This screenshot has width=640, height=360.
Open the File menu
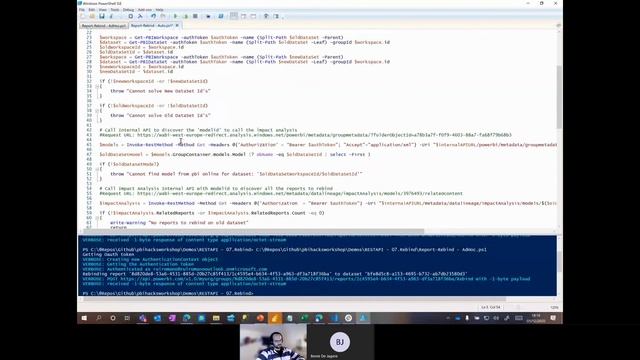click(82, 10)
